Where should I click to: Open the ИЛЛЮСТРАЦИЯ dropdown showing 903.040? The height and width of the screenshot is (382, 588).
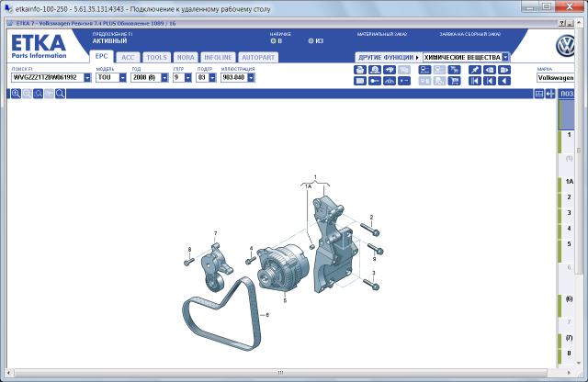(251, 78)
